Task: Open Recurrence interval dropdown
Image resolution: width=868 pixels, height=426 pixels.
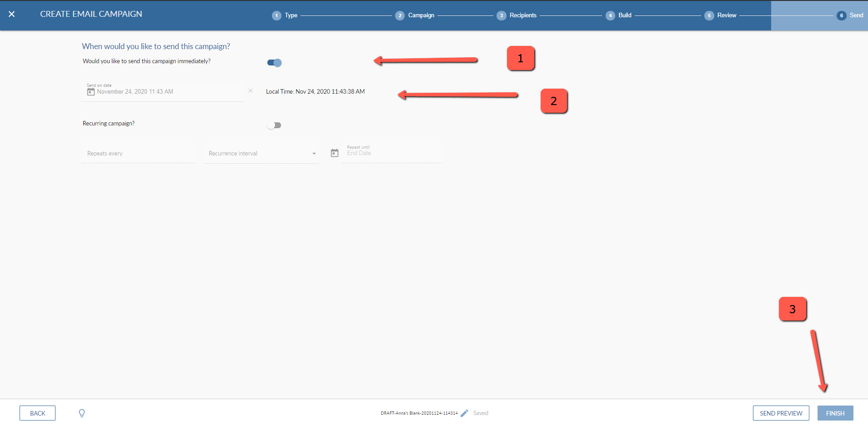Action: [x=262, y=154]
